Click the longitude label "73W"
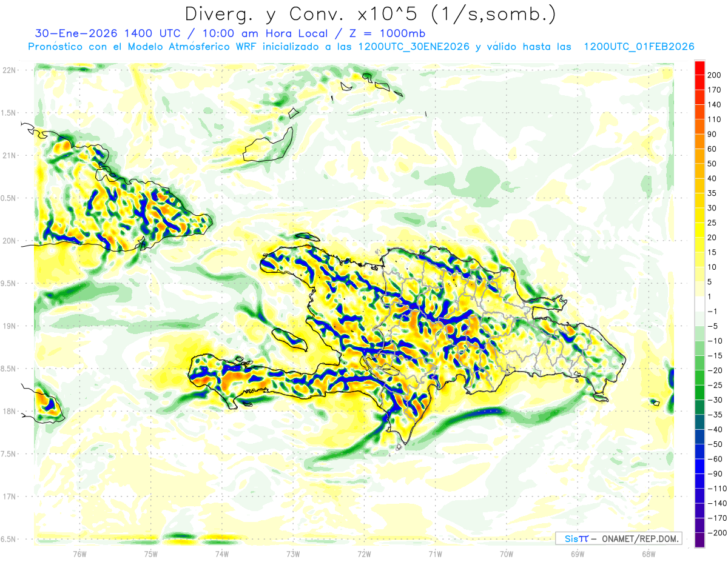 293,554
